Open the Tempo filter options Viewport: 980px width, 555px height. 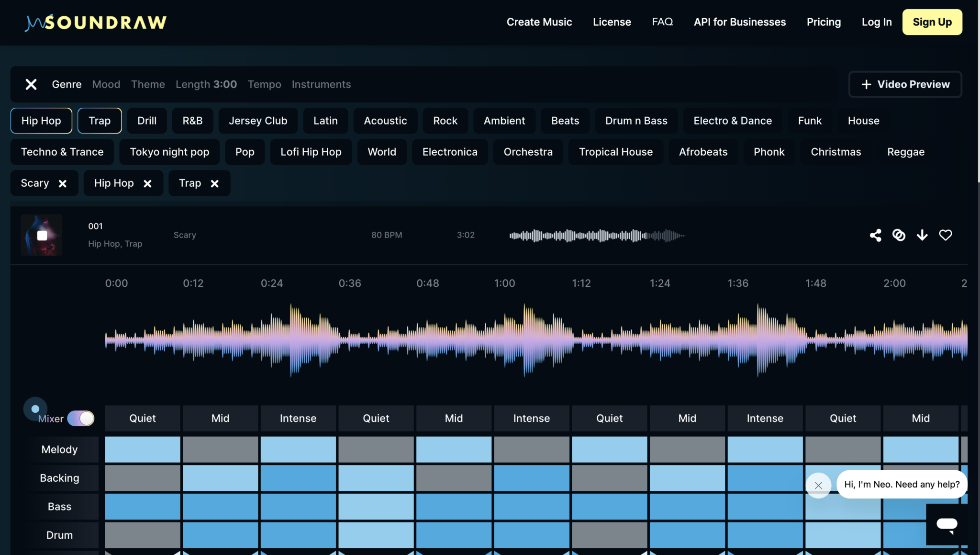coord(264,84)
